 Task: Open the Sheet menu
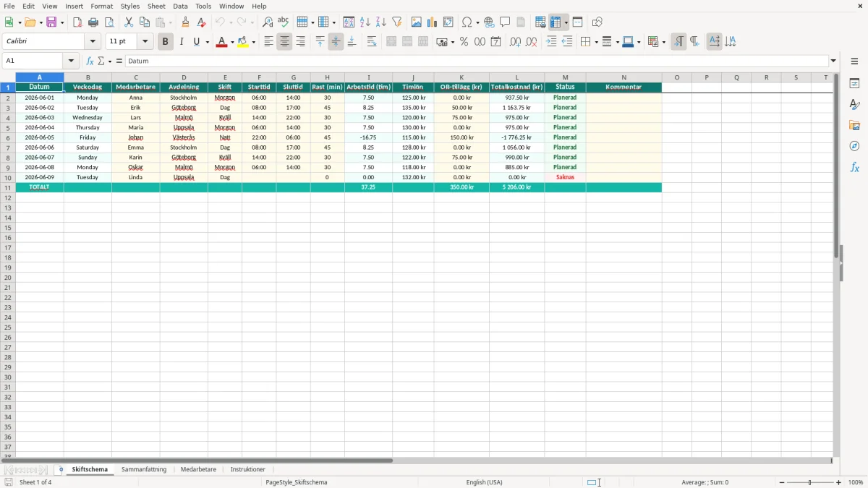(156, 6)
